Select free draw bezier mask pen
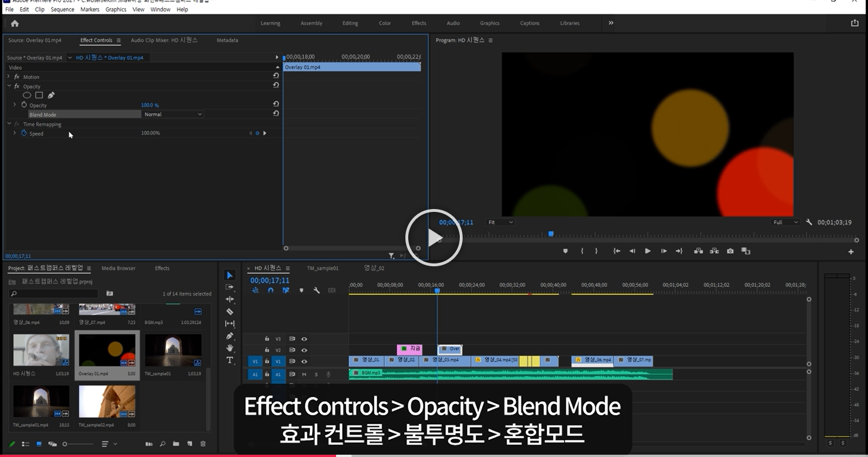This screenshot has width=868, height=457. [51, 95]
